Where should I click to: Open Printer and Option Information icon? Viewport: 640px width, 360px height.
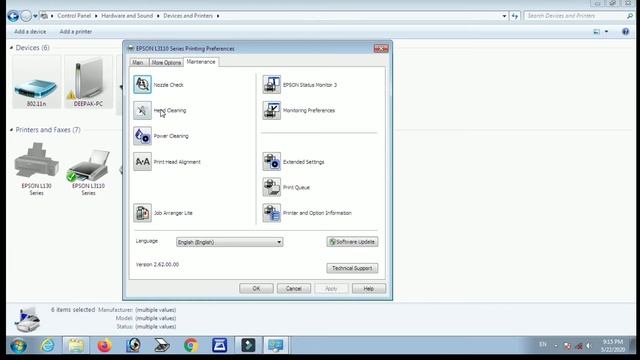(271, 213)
